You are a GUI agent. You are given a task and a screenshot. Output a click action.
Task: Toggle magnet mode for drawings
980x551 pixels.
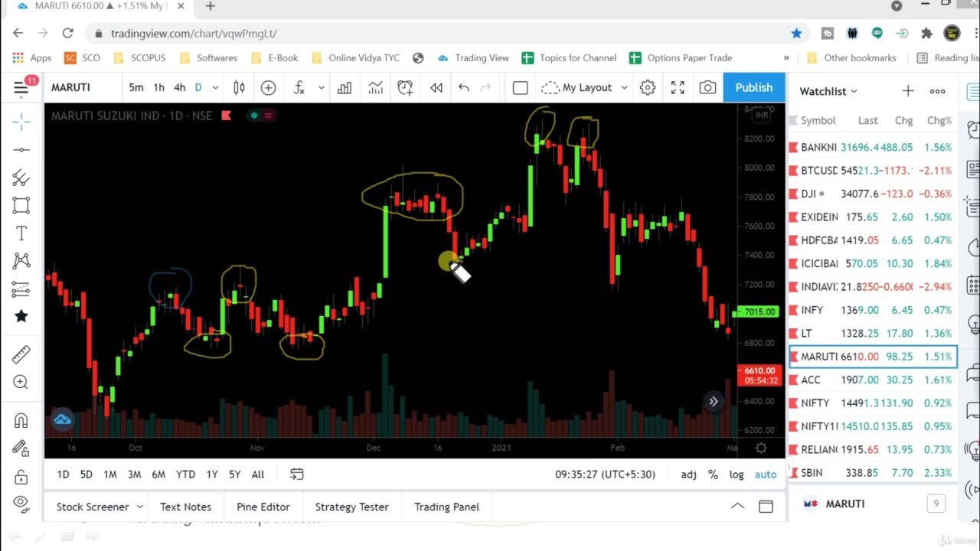tap(21, 420)
